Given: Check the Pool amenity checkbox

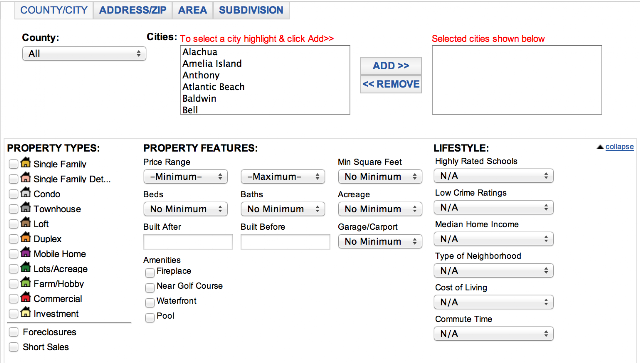Looking at the screenshot, I should 150,317.
